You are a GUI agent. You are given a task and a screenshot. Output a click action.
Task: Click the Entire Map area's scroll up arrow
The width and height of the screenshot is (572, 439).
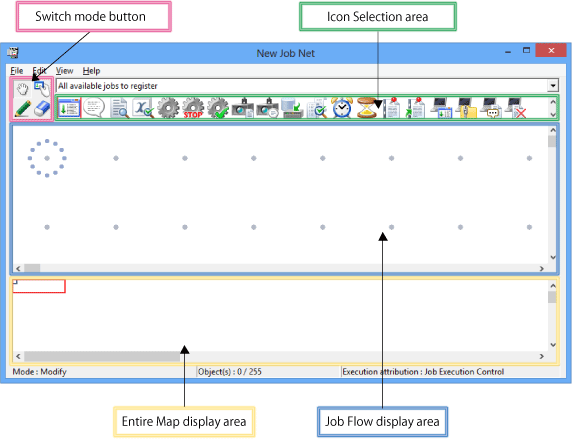tap(553, 286)
